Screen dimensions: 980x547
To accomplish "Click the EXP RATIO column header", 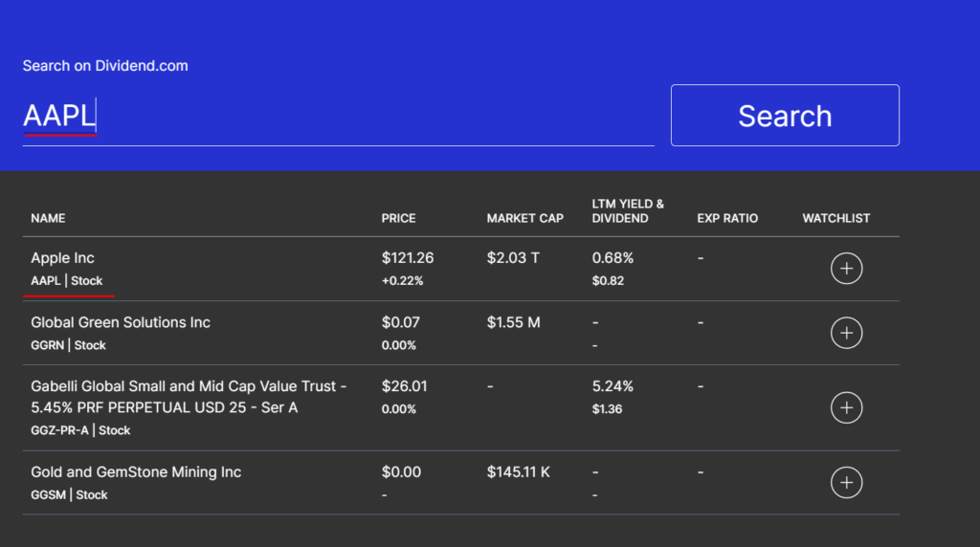I will click(727, 218).
